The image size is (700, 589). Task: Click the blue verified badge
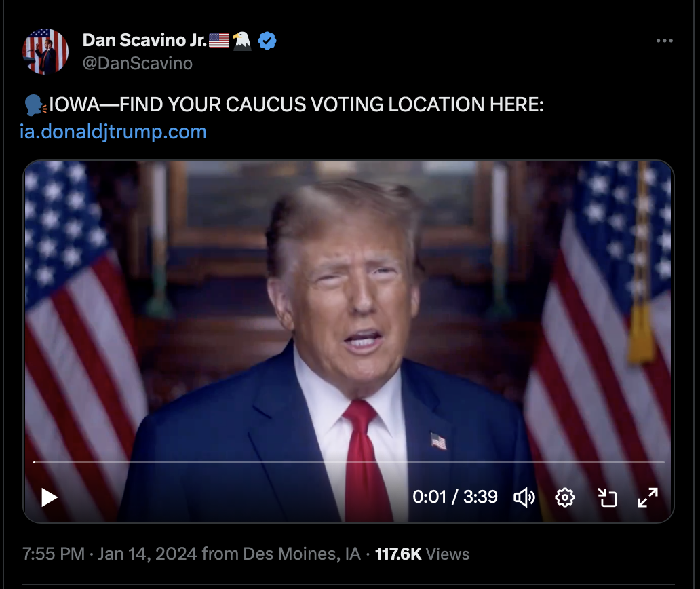[x=267, y=41]
